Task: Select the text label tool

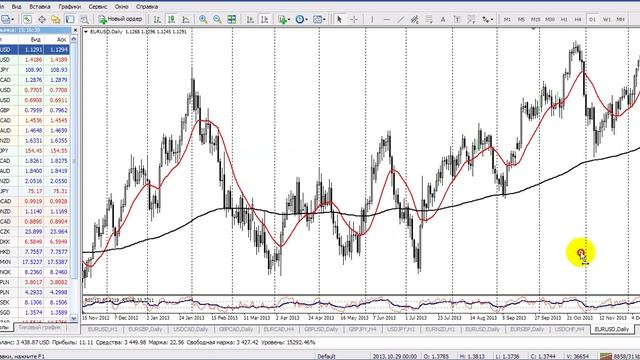Action: [457, 19]
